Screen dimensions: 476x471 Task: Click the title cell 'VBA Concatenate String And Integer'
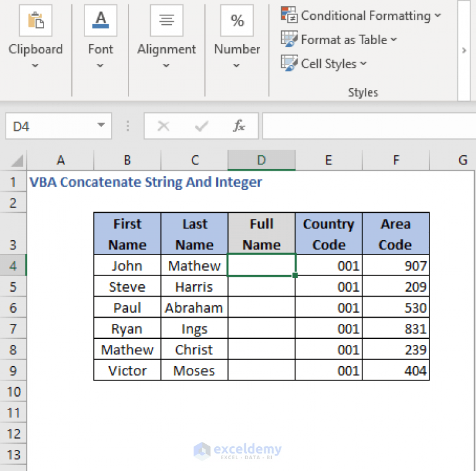click(145, 182)
